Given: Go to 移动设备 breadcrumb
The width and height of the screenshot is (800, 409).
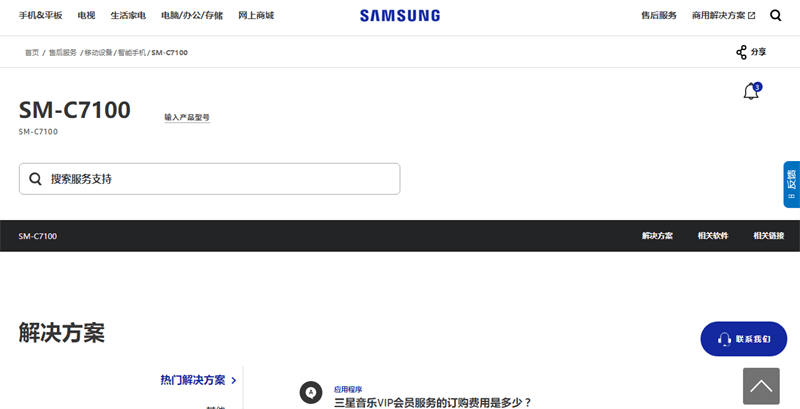Looking at the screenshot, I should pyautogui.click(x=98, y=53).
